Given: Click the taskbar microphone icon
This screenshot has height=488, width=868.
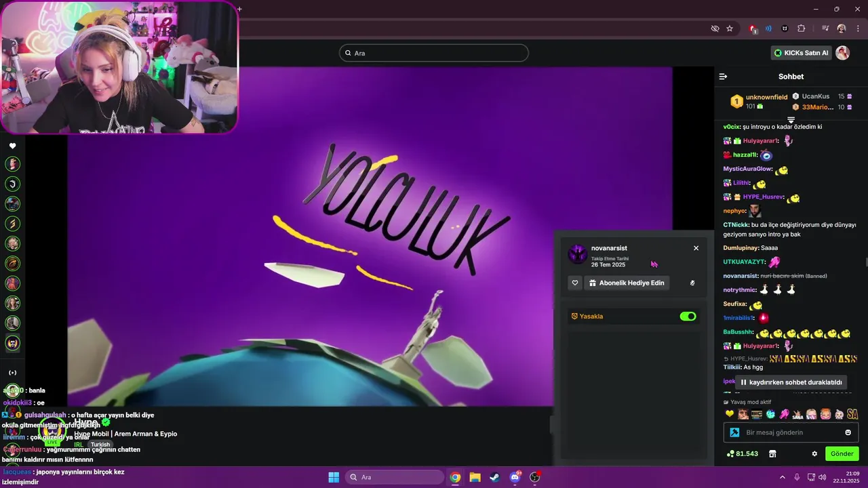Looking at the screenshot, I should (797, 477).
